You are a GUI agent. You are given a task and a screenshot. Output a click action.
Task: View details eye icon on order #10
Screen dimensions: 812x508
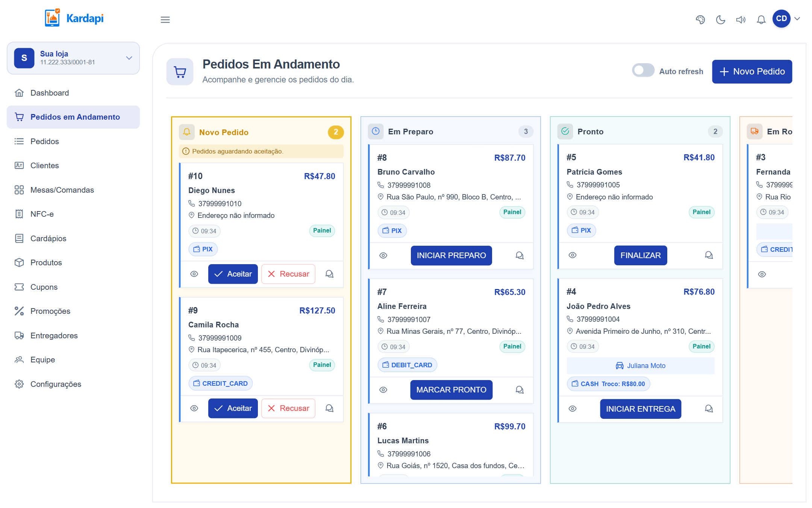[x=194, y=274]
